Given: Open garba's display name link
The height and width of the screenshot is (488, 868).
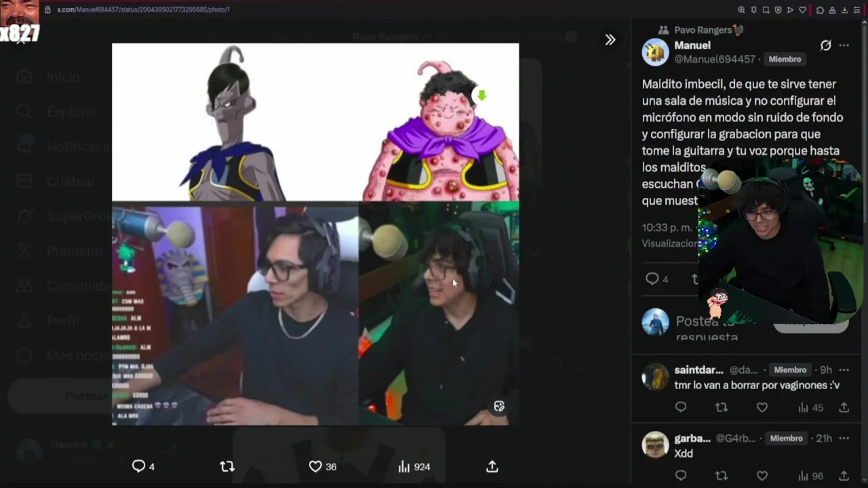Looking at the screenshot, I should click(x=692, y=439).
